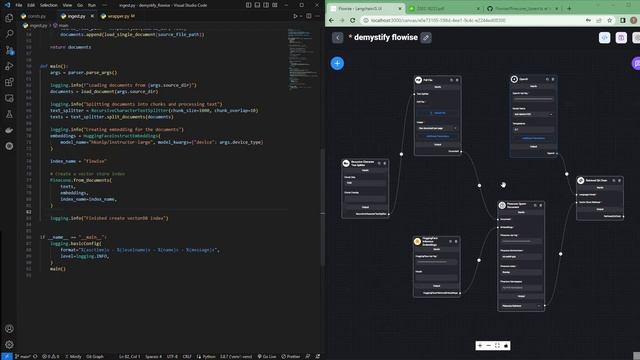Close the ingest.py editor tab
Screen dimensions: 640x360
(x=92, y=16)
